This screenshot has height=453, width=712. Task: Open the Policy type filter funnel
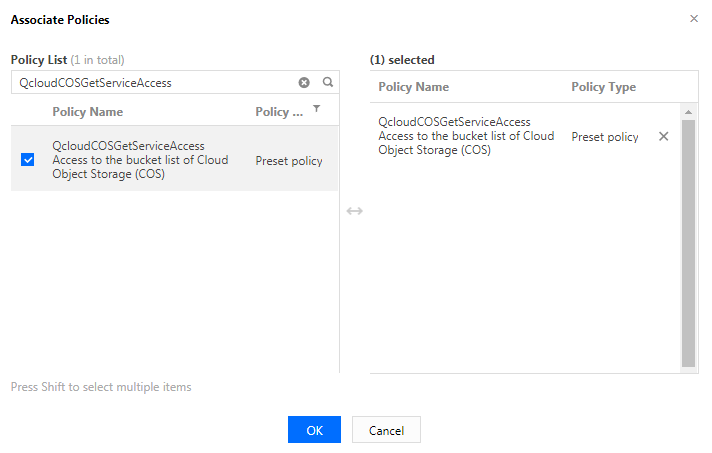coord(316,108)
